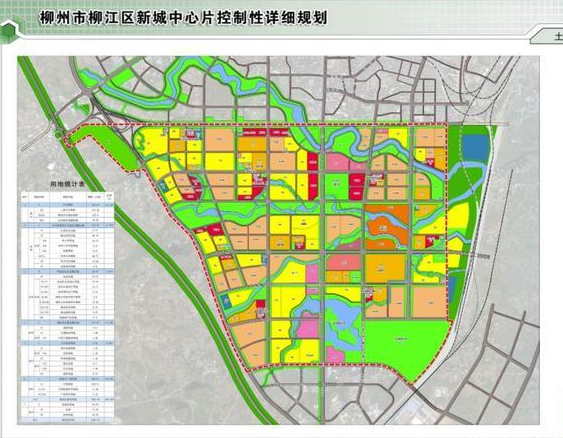Click the partially visible 土 tab at top right
This screenshot has height=438, width=563.
tap(546, 36)
